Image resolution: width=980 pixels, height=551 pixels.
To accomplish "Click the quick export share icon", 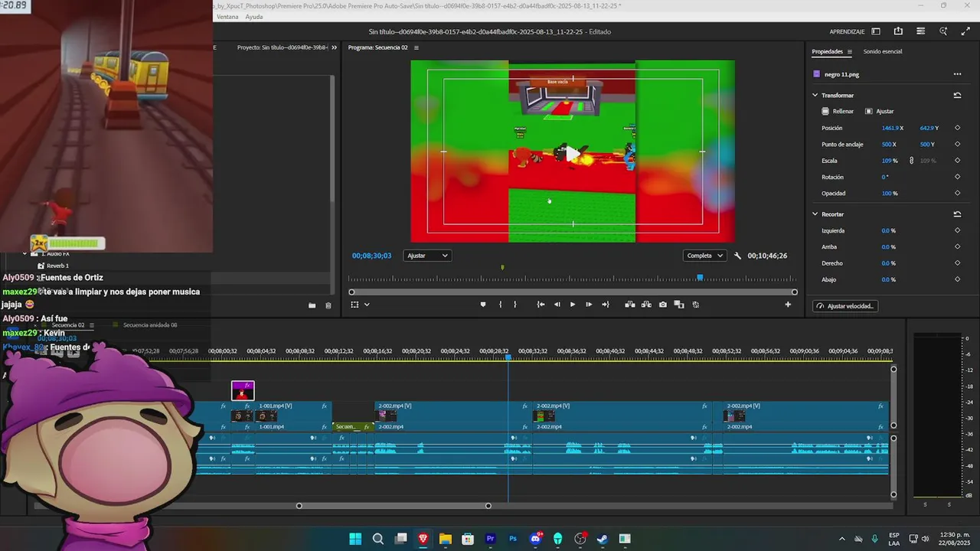I will [x=898, y=31].
